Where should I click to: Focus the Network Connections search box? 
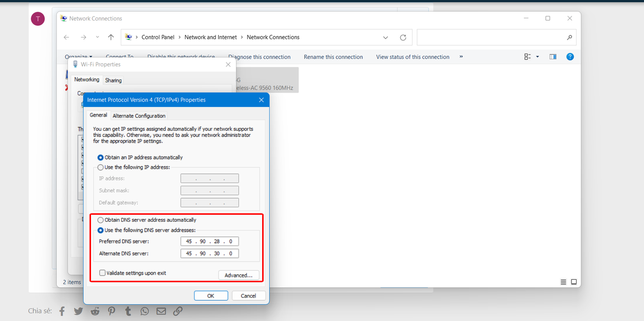pyautogui.click(x=497, y=37)
